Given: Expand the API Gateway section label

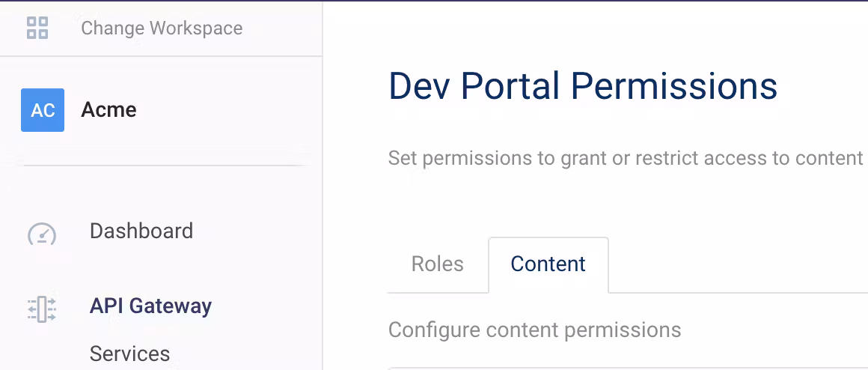Looking at the screenshot, I should [x=150, y=306].
